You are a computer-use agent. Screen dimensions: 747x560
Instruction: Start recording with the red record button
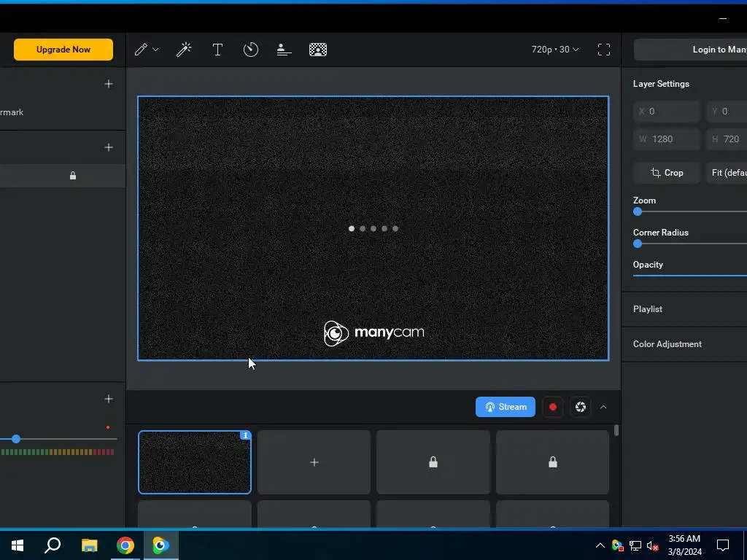coord(553,407)
